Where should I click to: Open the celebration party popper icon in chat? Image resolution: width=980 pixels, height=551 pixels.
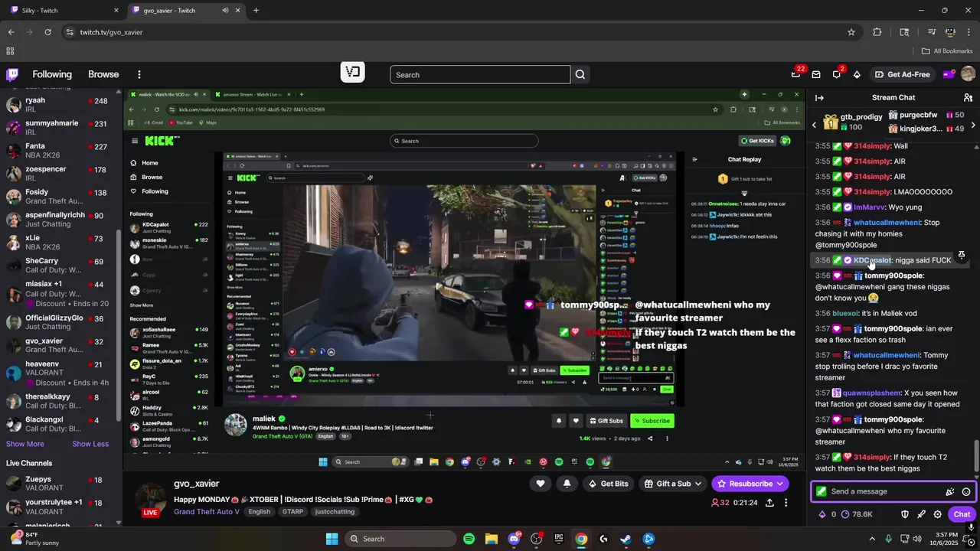pos(950,492)
